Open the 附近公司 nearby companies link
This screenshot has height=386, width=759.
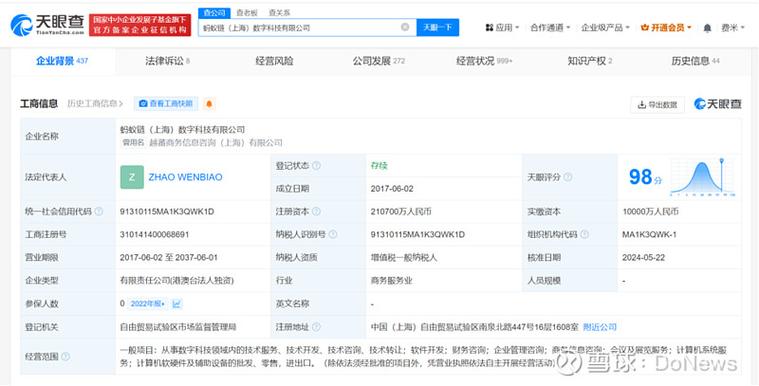pos(600,327)
